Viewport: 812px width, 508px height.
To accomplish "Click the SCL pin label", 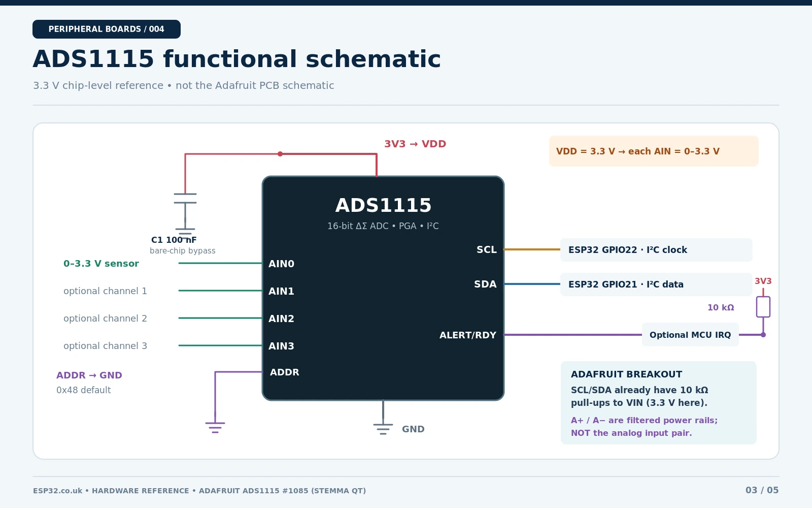I will (486, 249).
